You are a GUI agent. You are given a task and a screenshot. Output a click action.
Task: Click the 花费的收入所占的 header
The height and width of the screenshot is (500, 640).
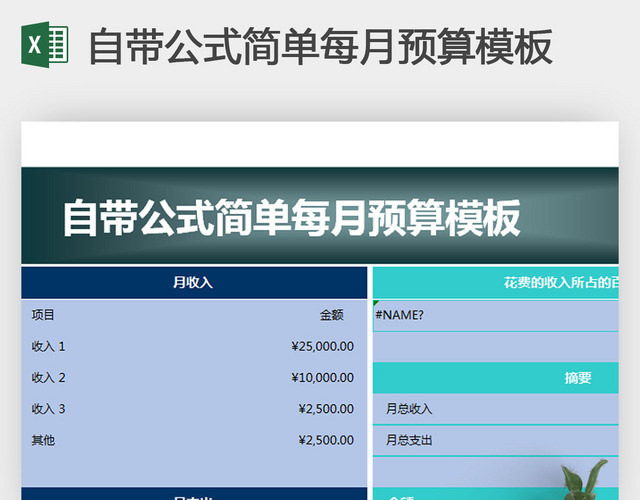[496, 282]
